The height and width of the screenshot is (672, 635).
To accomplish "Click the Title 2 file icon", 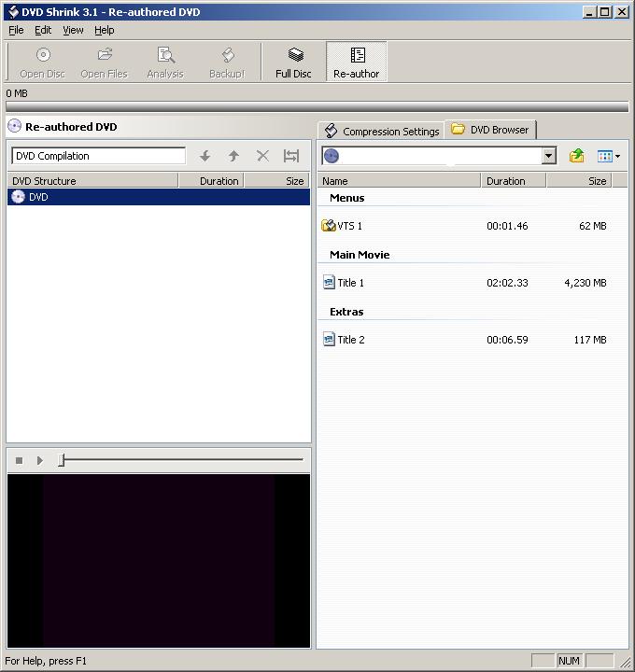I will (329, 340).
